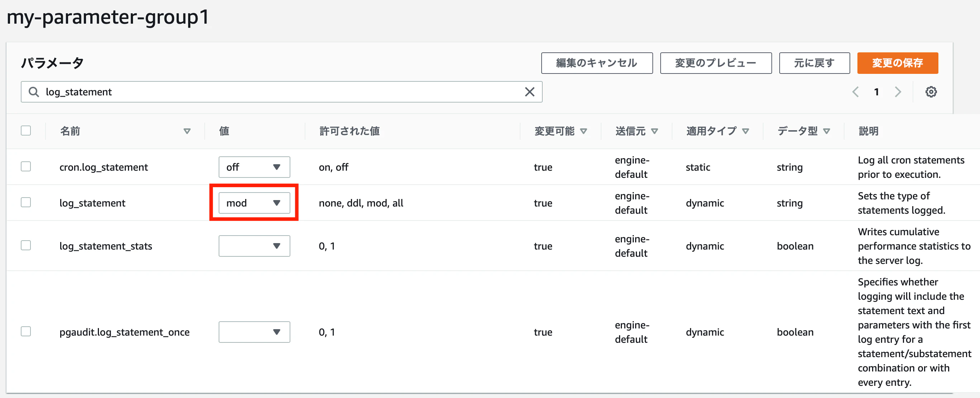980x398 pixels.
Task: Click 編集のキャンセル button
Action: tap(597, 63)
